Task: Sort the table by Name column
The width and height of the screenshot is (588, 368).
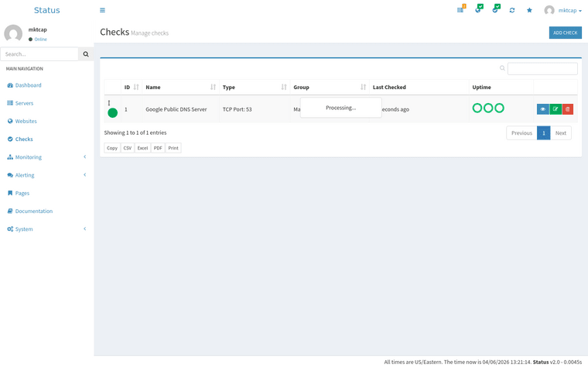Action: pyautogui.click(x=181, y=87)
